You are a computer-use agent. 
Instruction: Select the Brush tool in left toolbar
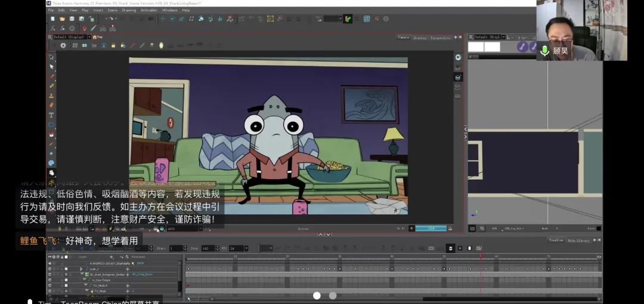(52, 76)
